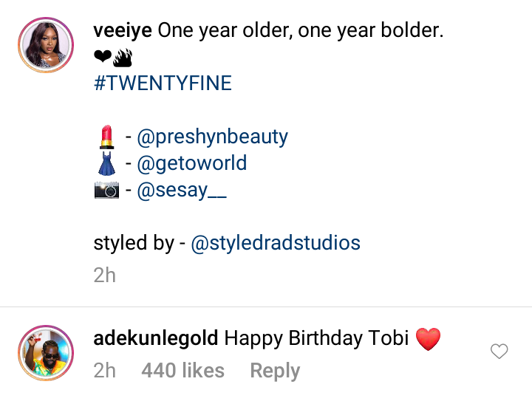Reply to adekunlegold's comment

pyautogui.click(x=275, y=371)
